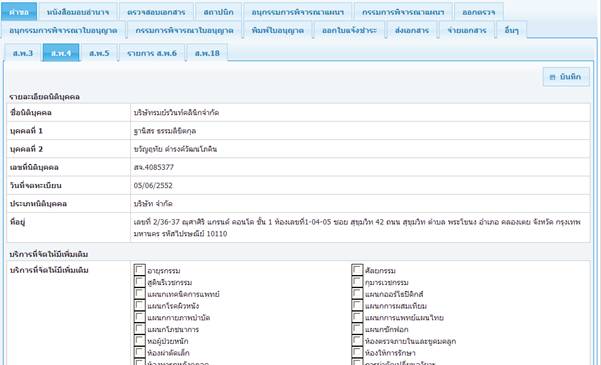This screenshot has width=601, height=365.
Task: Select the กรรมการพิจารณาใบอนุญาต tab
Action: click(184, 30)
